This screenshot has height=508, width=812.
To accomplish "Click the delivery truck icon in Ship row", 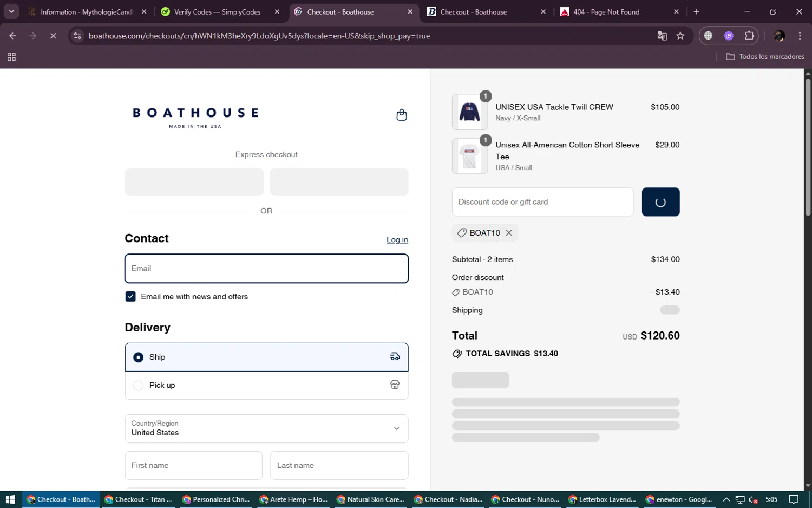I will coord(395,357).
